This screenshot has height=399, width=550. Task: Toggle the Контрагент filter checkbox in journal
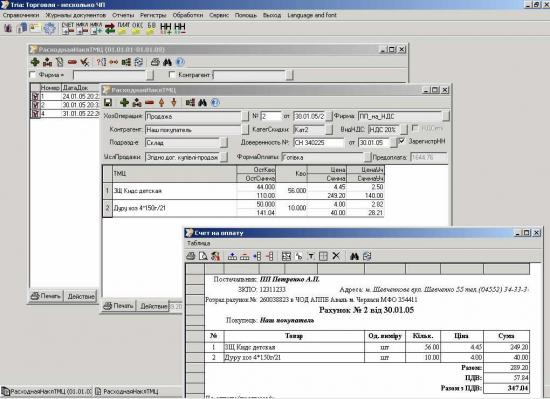point(172,75)
